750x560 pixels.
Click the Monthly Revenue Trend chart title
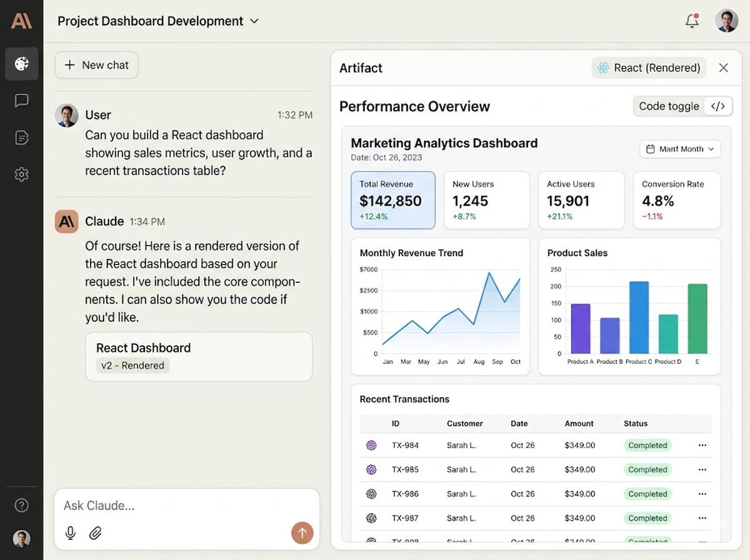(412, 253)
